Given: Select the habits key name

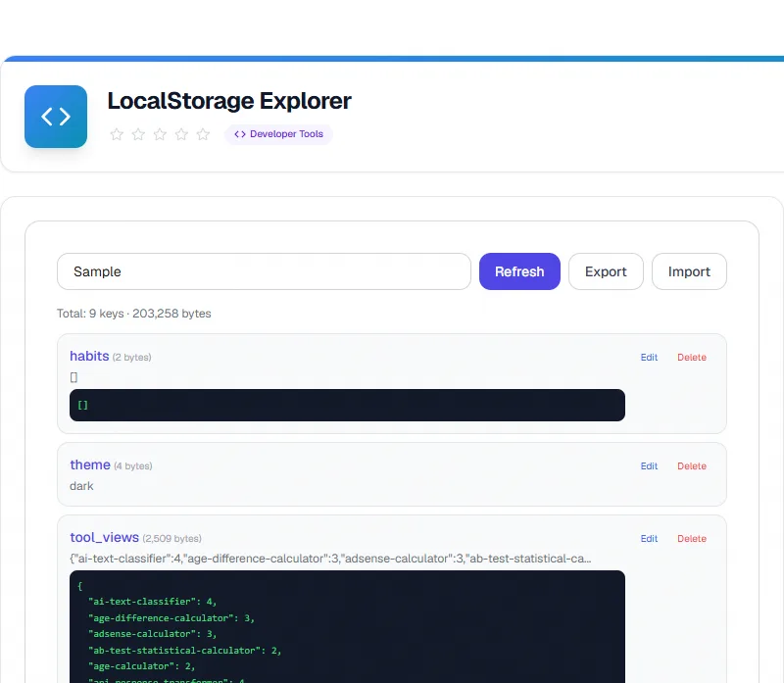Looking at the screenshot, I should tap(89, 356).
